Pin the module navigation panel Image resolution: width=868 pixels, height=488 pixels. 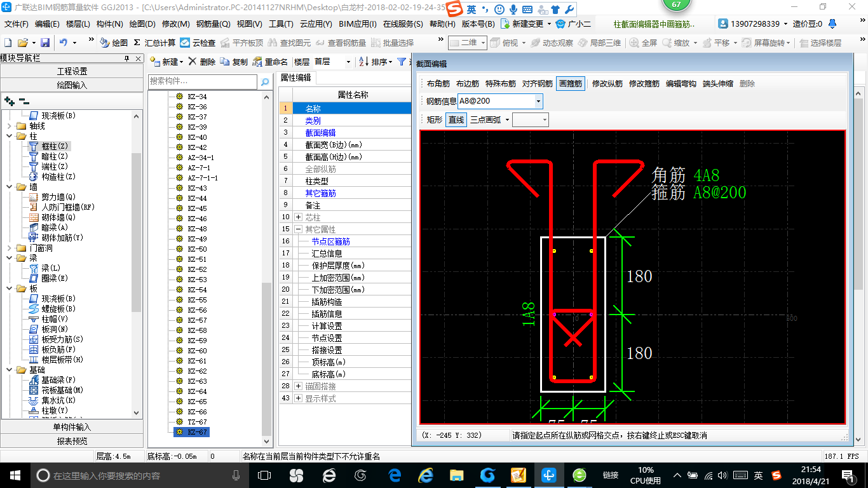click(128, 58)
